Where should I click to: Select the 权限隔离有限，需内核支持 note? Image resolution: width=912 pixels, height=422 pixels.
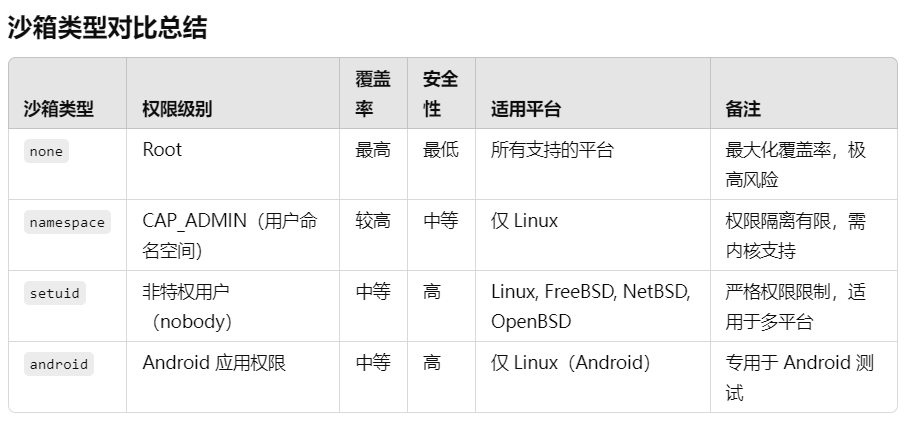point(795,235)
